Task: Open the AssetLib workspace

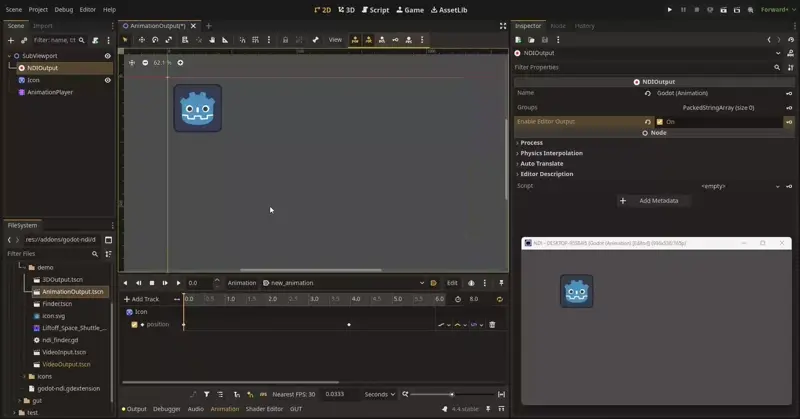Action: coord(449,10)
